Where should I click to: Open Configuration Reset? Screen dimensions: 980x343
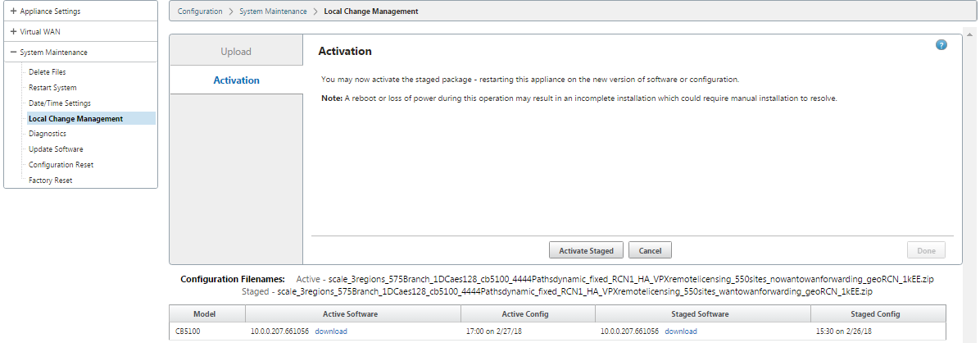click(x=61, y=165)
